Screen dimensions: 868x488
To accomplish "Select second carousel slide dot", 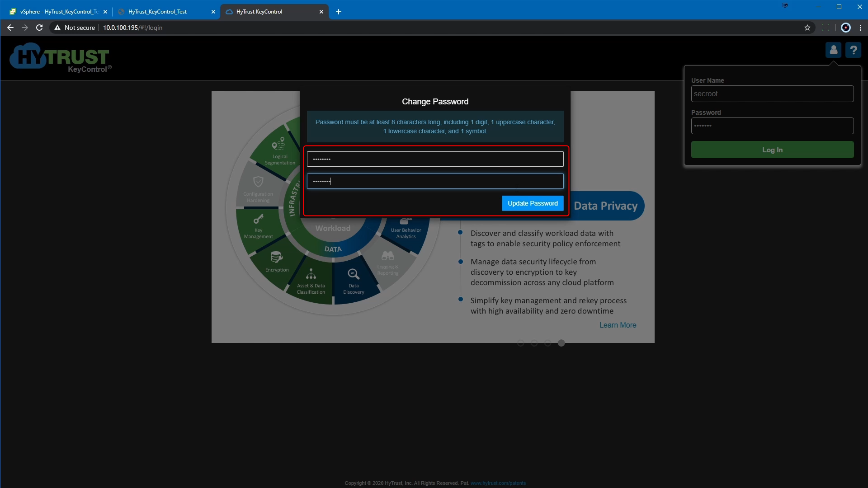I will pos(534,343).
